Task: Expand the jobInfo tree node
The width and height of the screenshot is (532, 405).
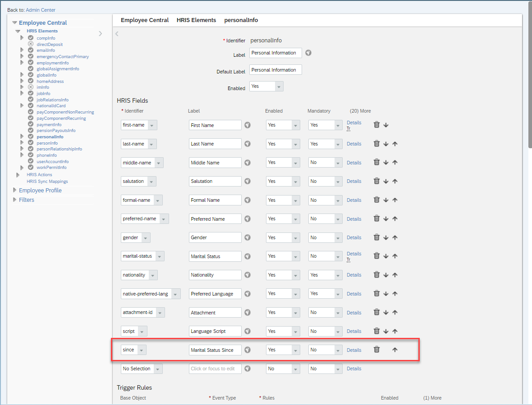Action: click(22, 93)
